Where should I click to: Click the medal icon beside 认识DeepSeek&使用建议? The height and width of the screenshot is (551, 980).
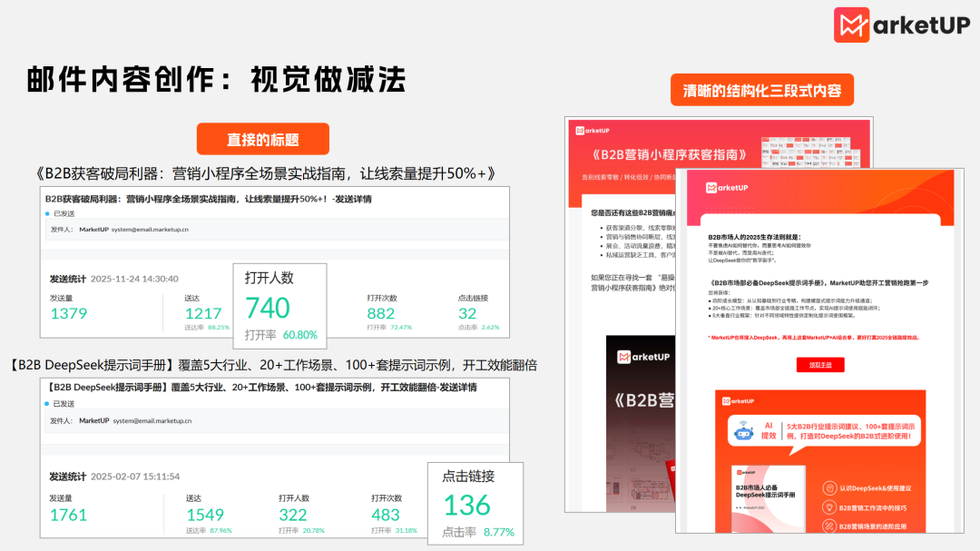click(x=829, y=487)
